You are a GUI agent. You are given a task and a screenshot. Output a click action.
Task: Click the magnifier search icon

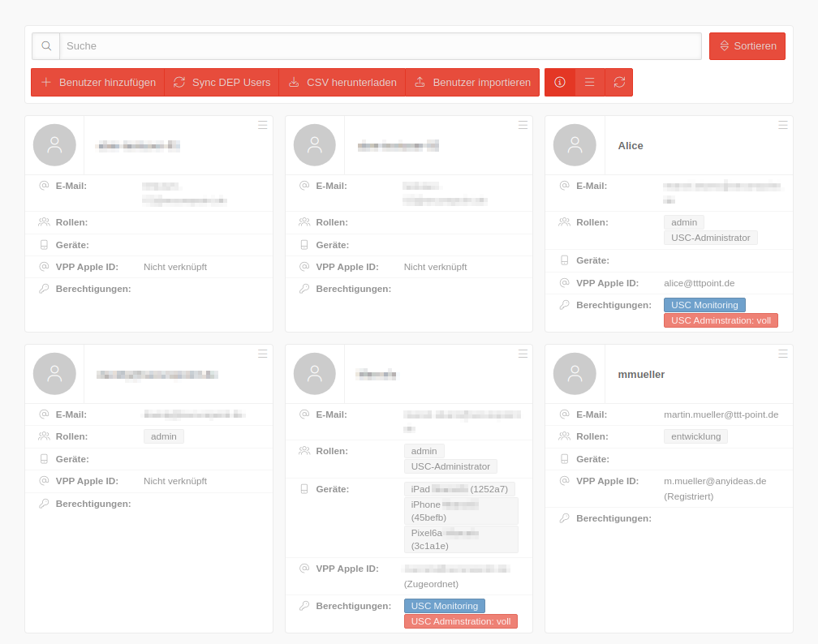(46, 46)
